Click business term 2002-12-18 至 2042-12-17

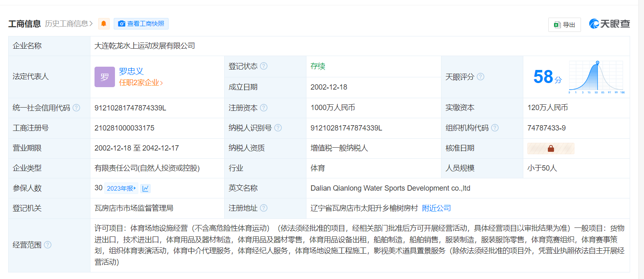pyautogui.click(x=137, y=148)
